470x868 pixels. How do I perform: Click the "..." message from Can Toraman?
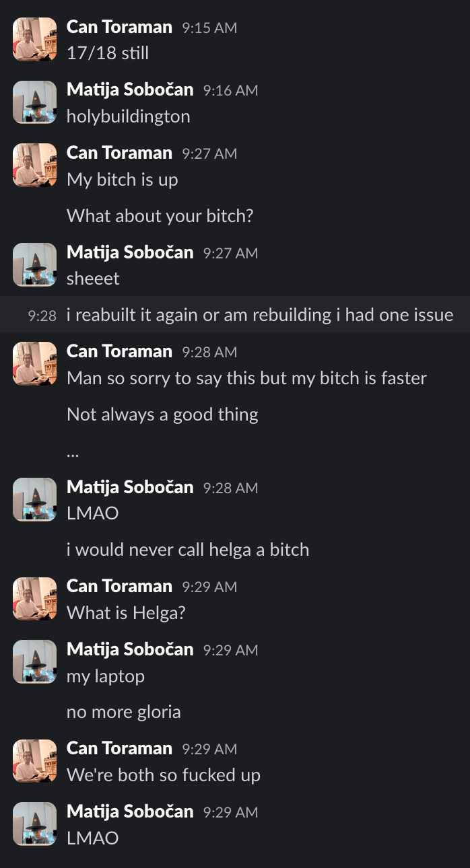coord(72,451)
